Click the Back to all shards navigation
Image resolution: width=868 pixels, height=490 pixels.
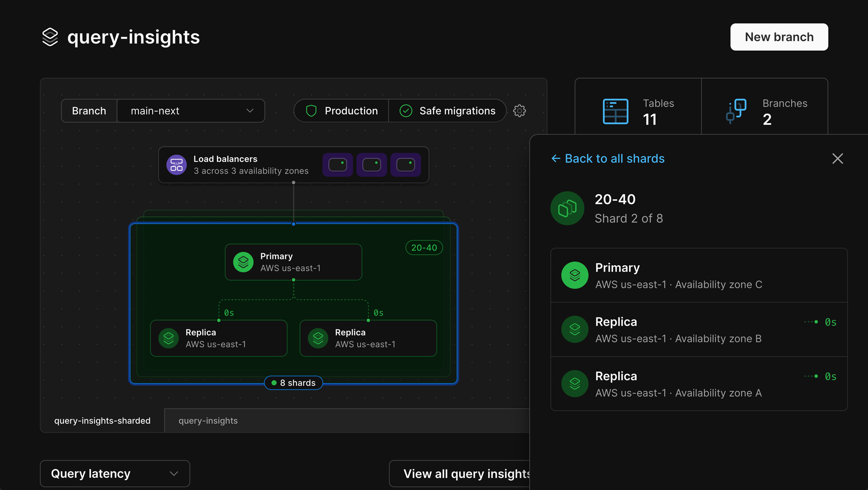pos(608,158)
